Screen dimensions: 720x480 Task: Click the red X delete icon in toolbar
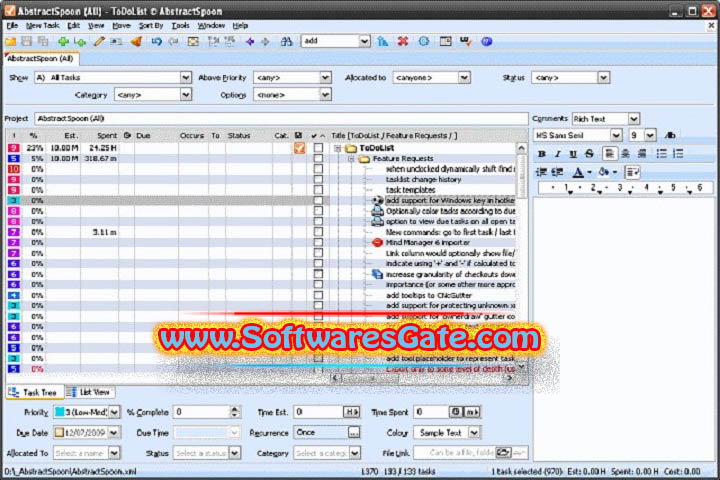pyautogui.click(x=403, y=41)
